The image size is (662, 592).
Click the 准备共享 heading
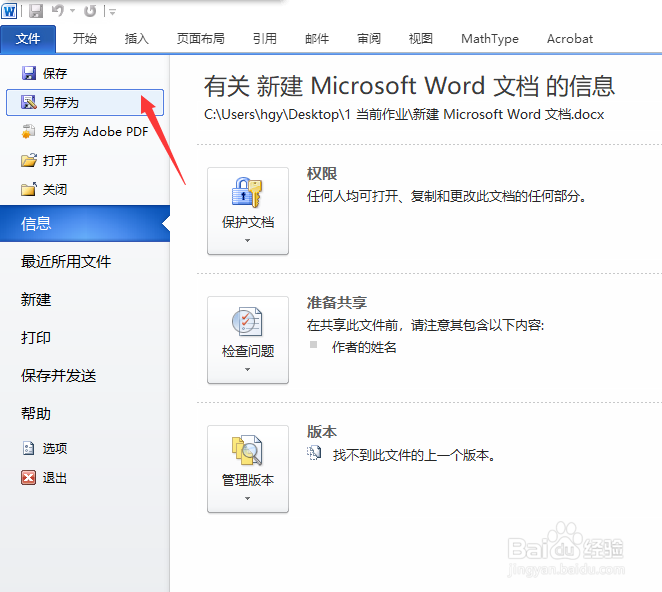tap(337, 303)
